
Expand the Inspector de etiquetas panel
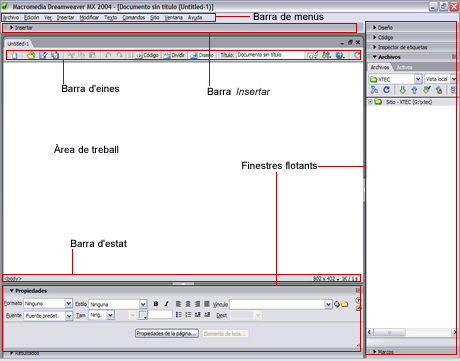click(375, 47)
